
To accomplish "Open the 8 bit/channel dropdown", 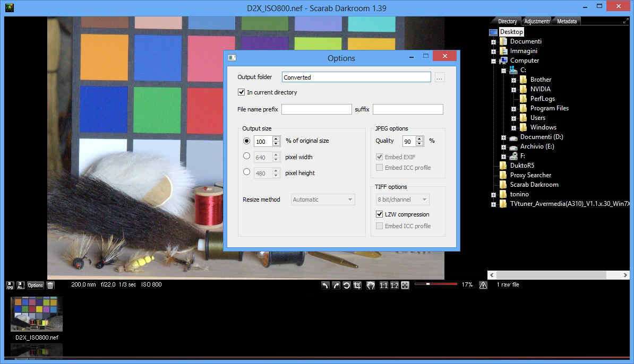I will [x=403, y=200].
